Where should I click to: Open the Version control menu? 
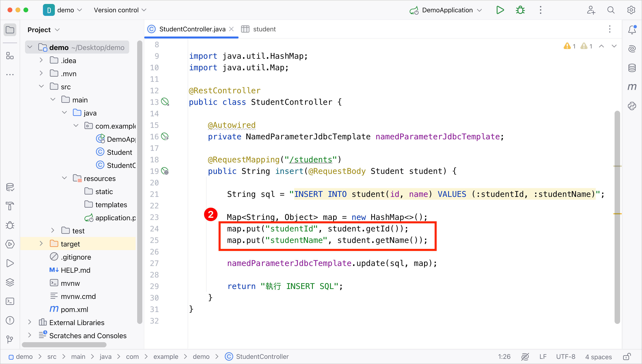pyautogui.click(x=120, y=10)
